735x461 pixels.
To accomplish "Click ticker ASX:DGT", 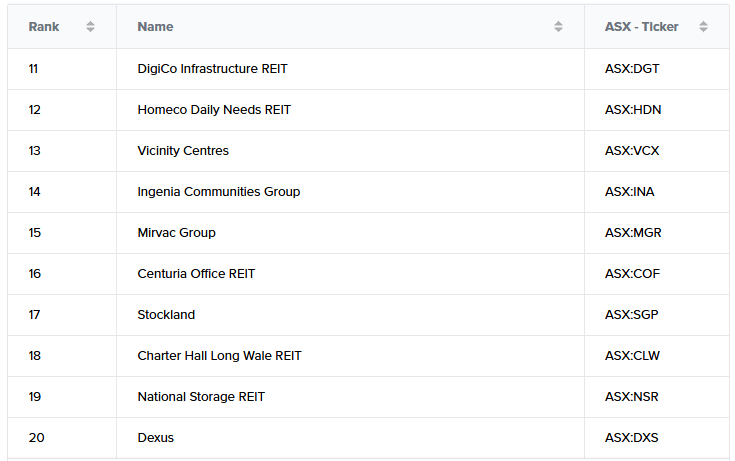I will click(x=632, y=69).
